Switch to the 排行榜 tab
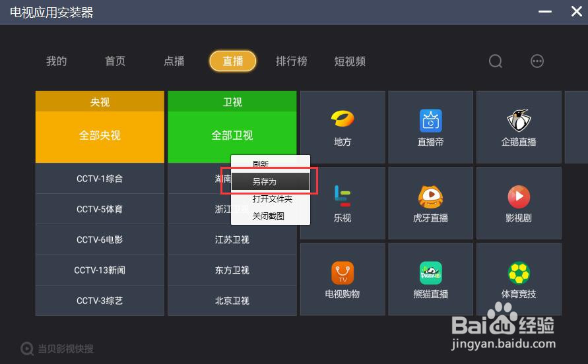Viewport: 588px width, 364px height. pos(292,61)
